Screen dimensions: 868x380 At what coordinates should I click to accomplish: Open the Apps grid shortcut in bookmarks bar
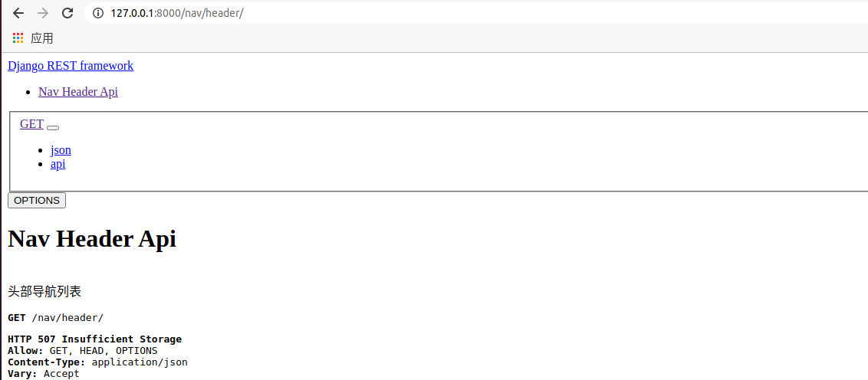(33, 38)
